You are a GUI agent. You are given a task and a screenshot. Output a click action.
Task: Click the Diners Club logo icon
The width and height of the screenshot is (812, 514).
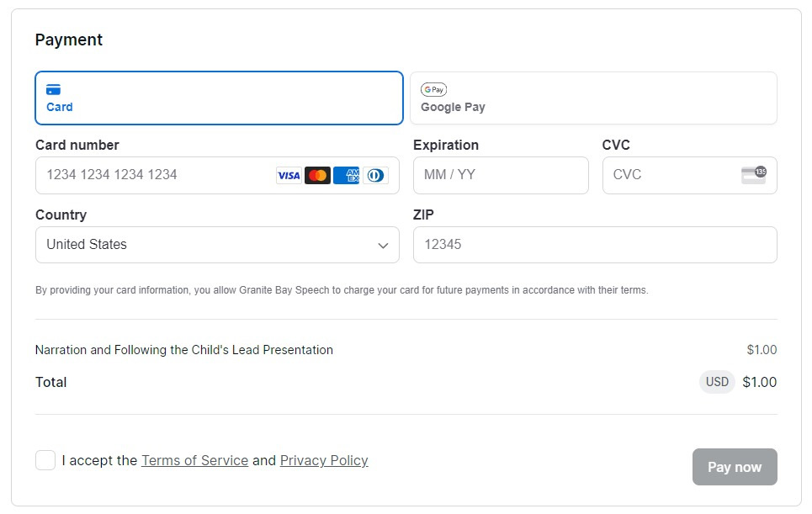click(x=375, y=175)
